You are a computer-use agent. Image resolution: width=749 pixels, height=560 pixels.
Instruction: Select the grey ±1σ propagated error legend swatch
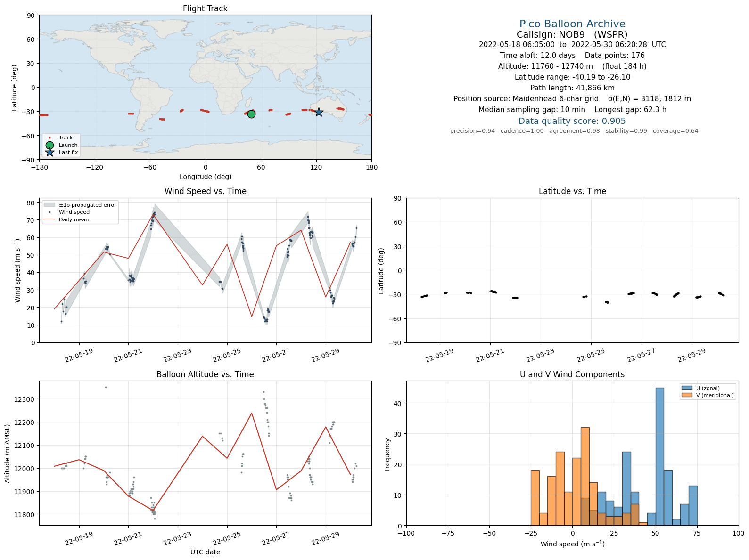pos(49,205)
